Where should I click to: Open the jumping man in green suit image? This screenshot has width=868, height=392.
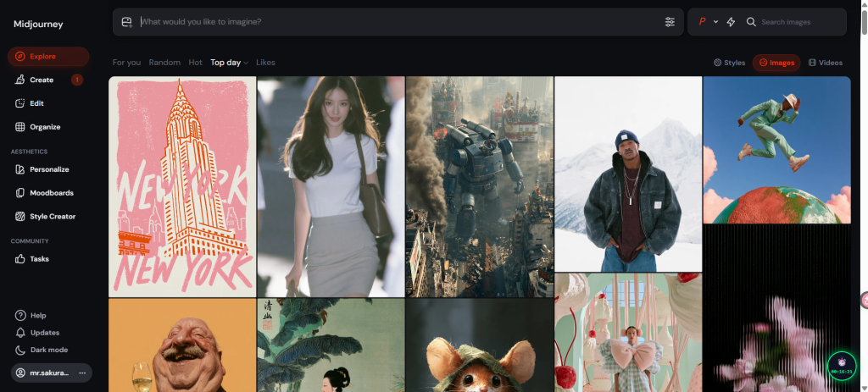click(776, 150)
